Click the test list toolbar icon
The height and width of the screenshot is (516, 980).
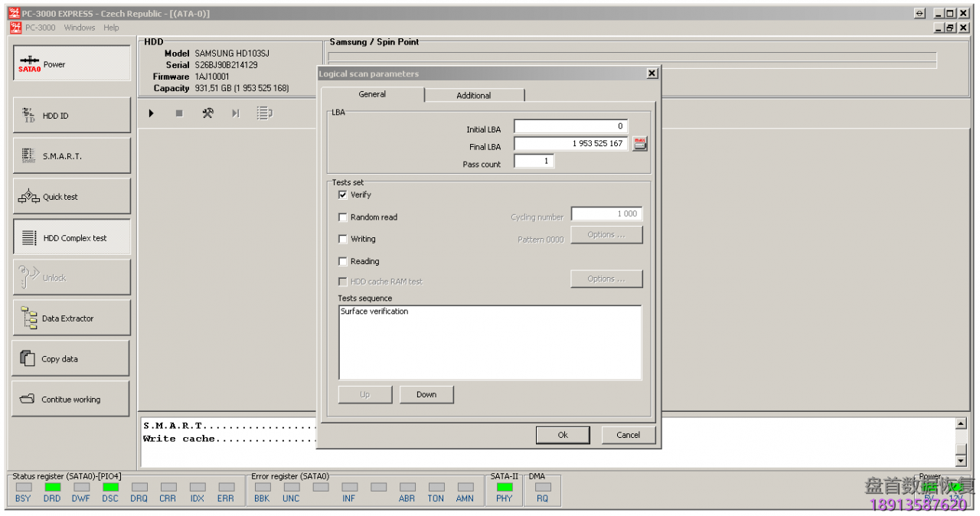tap(264, 113)
